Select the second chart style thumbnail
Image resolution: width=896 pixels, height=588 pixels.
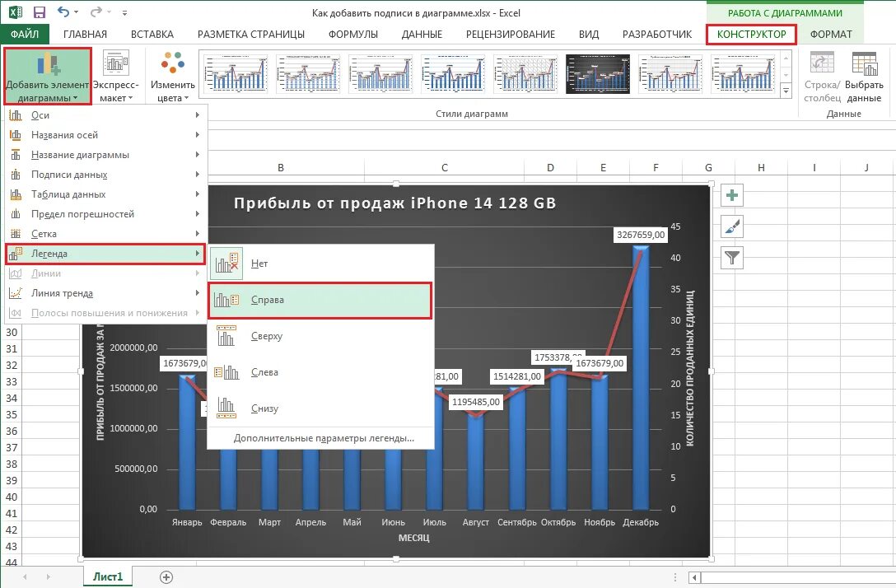(308, 74)
